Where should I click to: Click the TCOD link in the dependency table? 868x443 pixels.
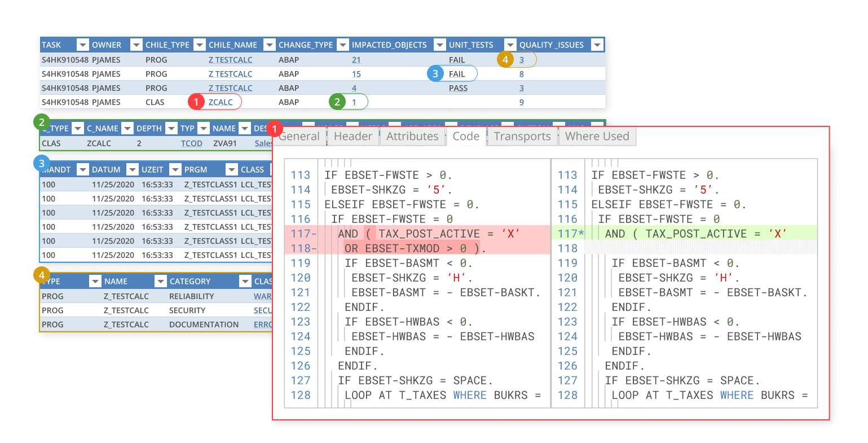pos(192,143)
